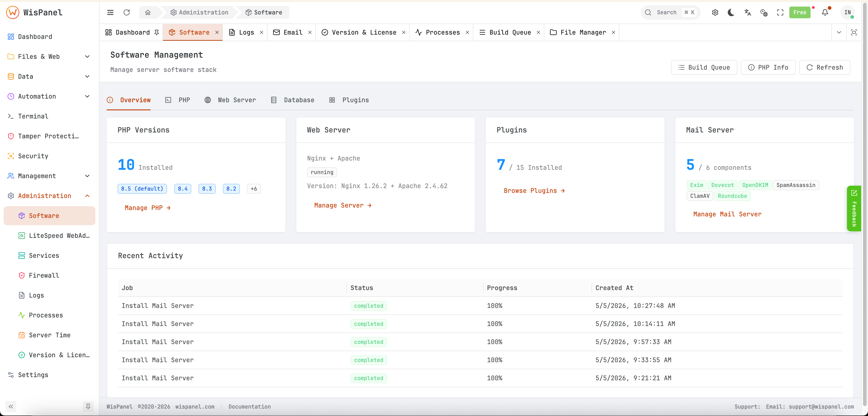Viewport: 868px width, 416px height.
Task: Click the timezone globe clock icon
Action: [x=764, y=12]
